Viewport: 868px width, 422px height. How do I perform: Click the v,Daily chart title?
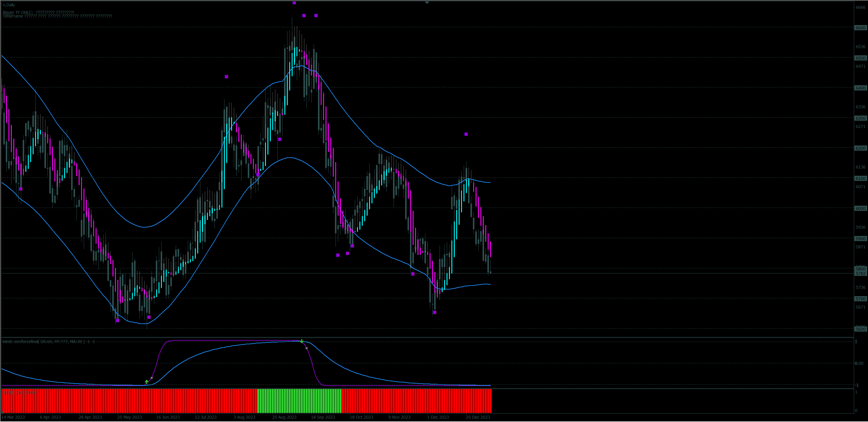point(9,5)
